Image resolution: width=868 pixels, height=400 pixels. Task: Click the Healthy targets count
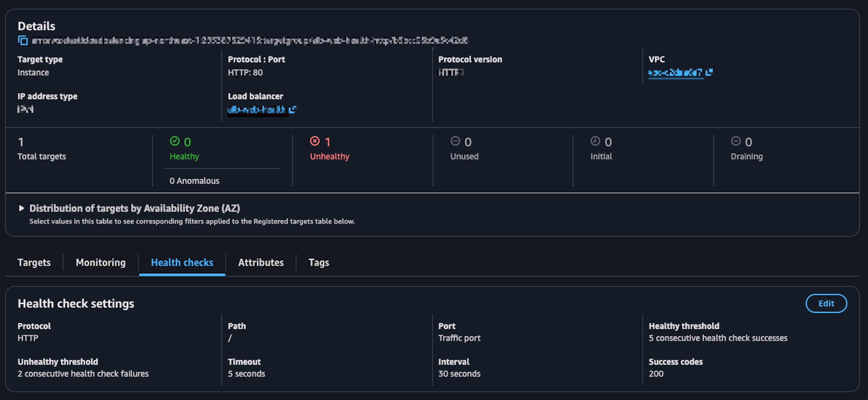point(187,142)
